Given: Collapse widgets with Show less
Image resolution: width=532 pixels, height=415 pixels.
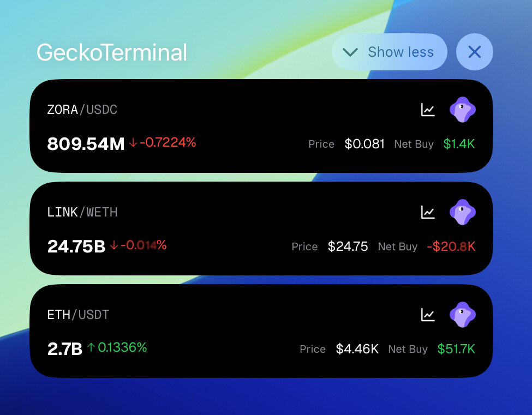Looking at the screenshot, I should [389, 52].
